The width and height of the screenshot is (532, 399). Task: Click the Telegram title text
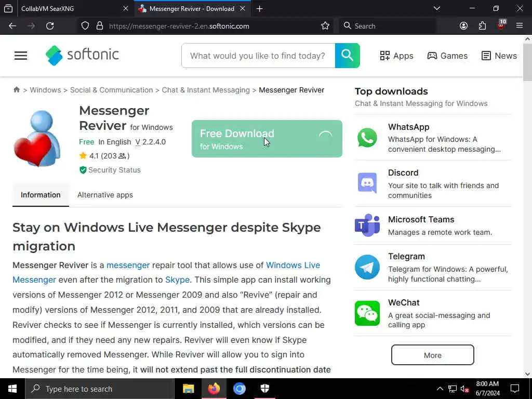[406, 257]
